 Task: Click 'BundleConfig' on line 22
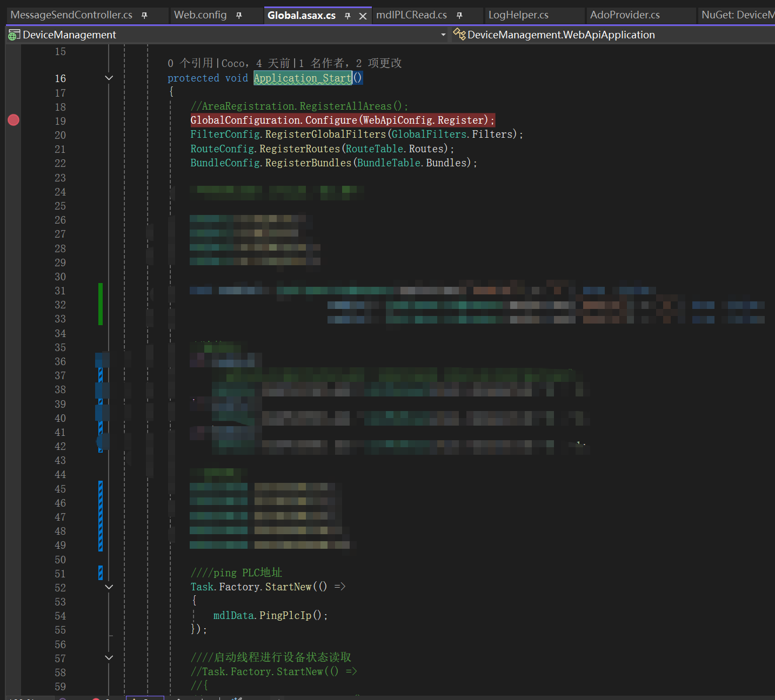point(225,163)
